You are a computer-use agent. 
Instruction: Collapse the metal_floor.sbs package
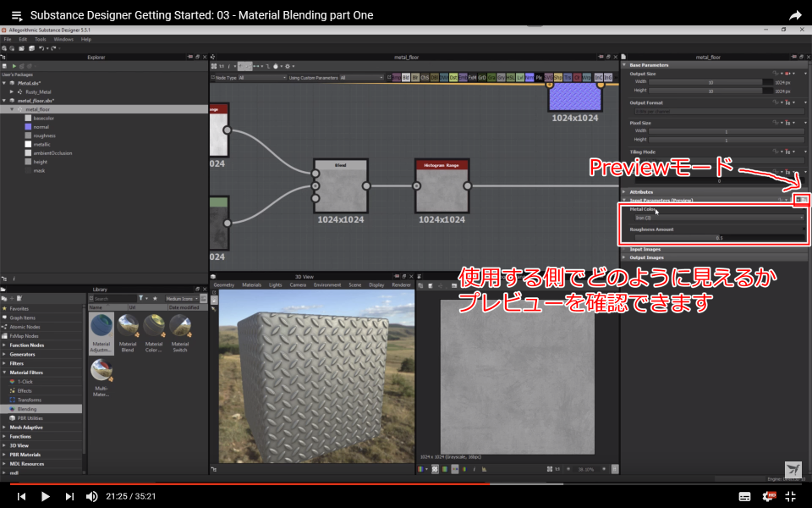coord(5,101)
